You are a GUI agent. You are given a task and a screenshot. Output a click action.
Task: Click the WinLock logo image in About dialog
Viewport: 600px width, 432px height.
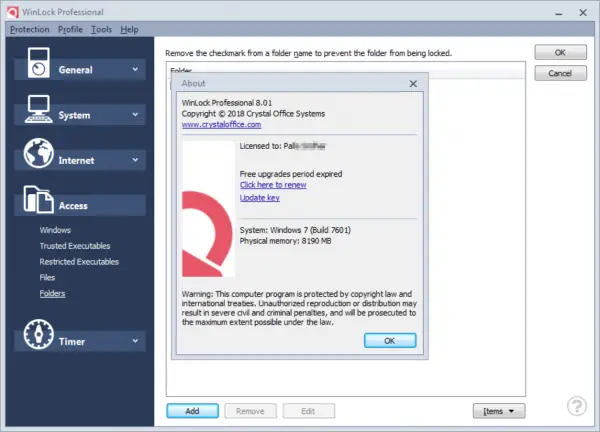point(208,209)
